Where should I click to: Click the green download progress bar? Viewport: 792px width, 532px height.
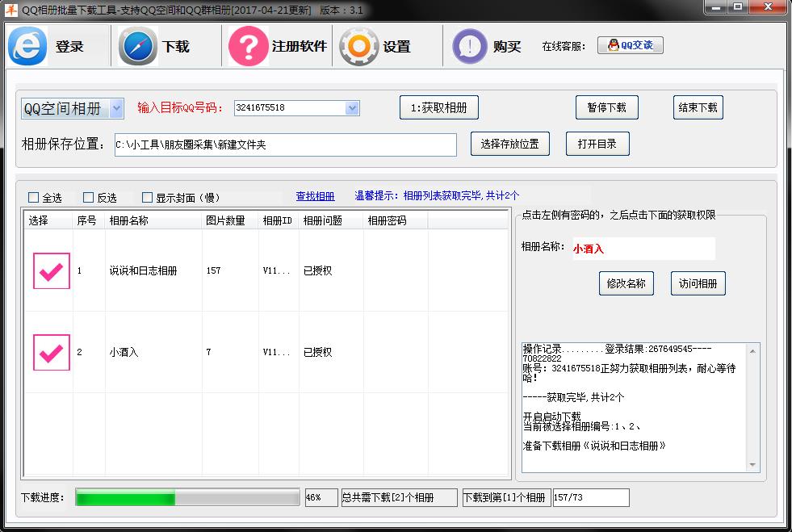(x=187, y=497)
